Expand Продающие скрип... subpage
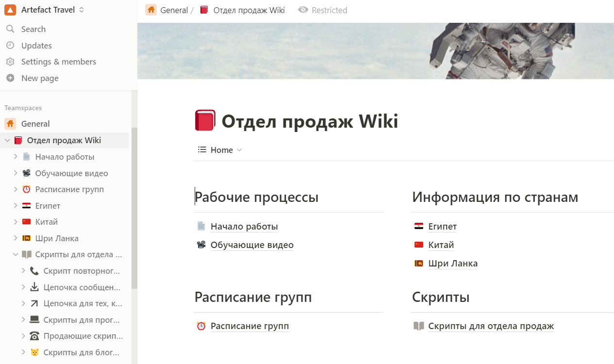Screen dimensions: 614x364 (23, 336)
